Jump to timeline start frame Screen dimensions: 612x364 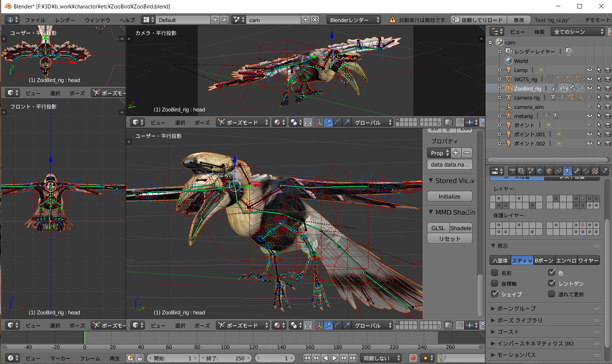[307, 358]
